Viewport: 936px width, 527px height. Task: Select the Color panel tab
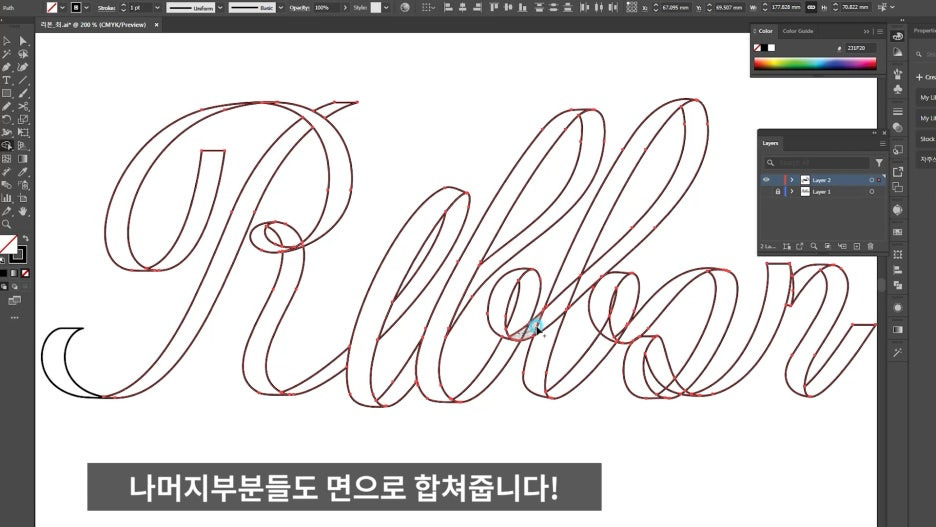click(765, 31)
